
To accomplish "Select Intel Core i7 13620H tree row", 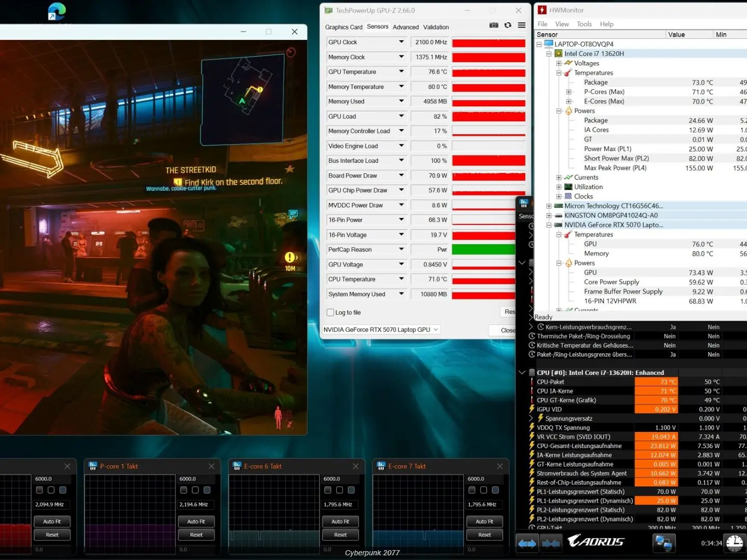I will point(594,53).
